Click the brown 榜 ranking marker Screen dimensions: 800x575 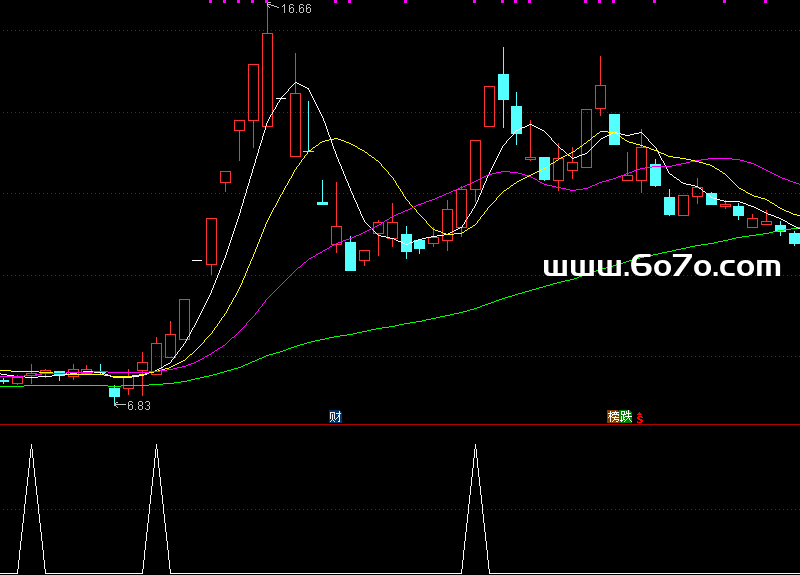613,417
